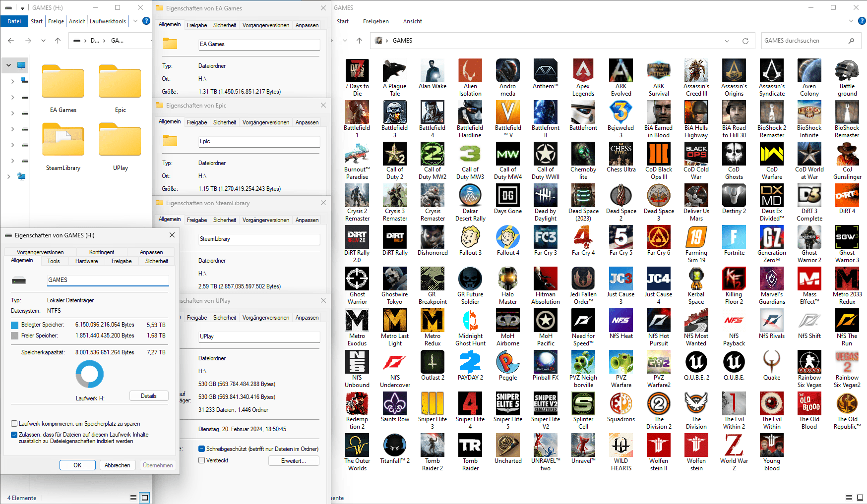Select the Battlefield V icon
This screenshot has height=504, width=867.
[508, 119]
